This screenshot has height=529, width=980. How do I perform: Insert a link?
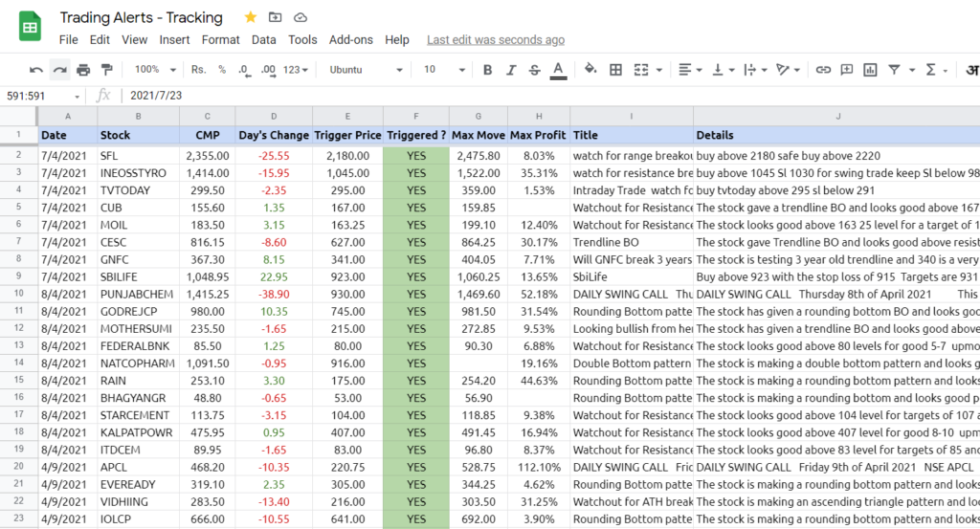pyautogui.click(x=823, y=70)
